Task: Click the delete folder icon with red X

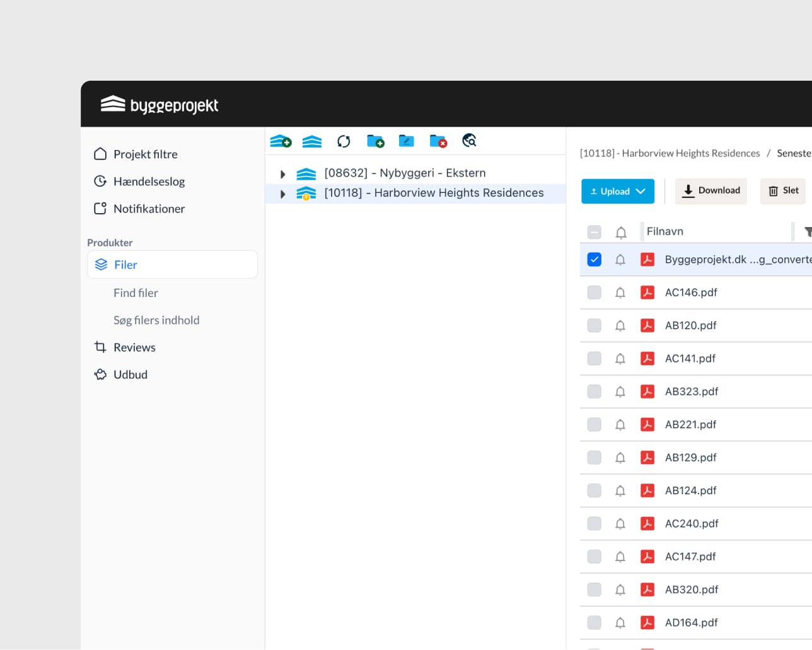Action: click(438, 141)
